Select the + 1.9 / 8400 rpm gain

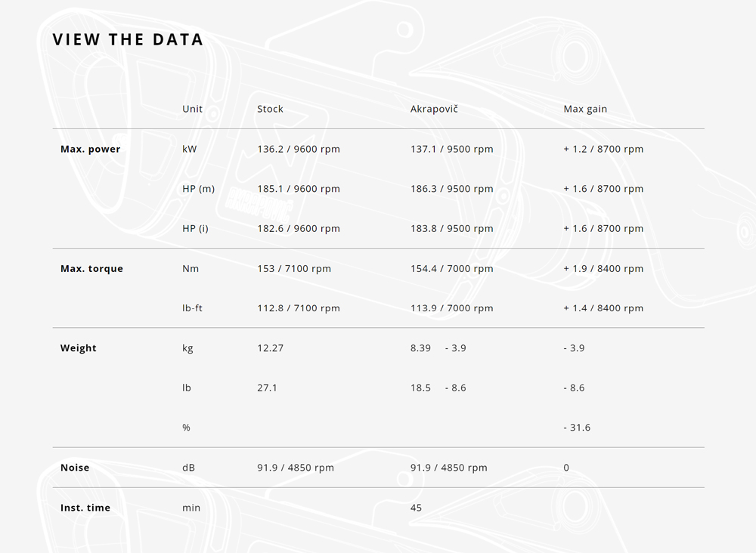point(603,268)
